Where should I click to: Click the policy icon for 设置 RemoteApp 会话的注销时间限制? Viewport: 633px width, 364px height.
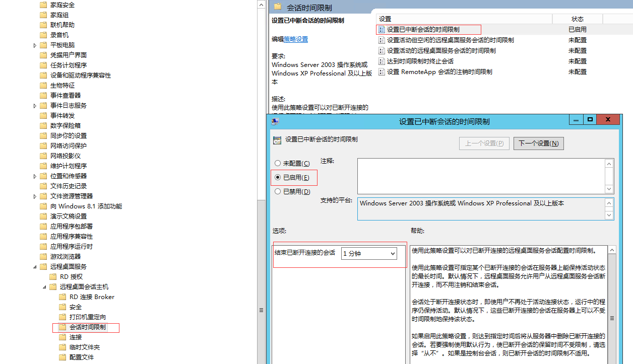[382, 72]
